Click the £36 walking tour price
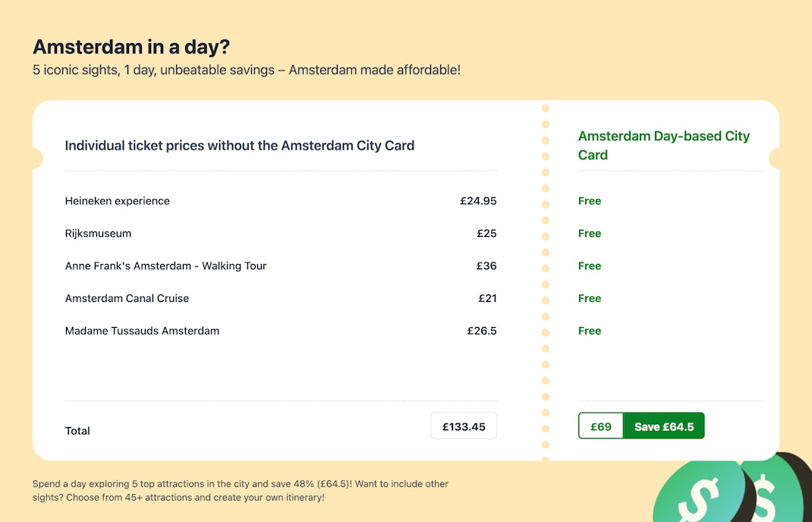The image size is (812, 522). 486,266
